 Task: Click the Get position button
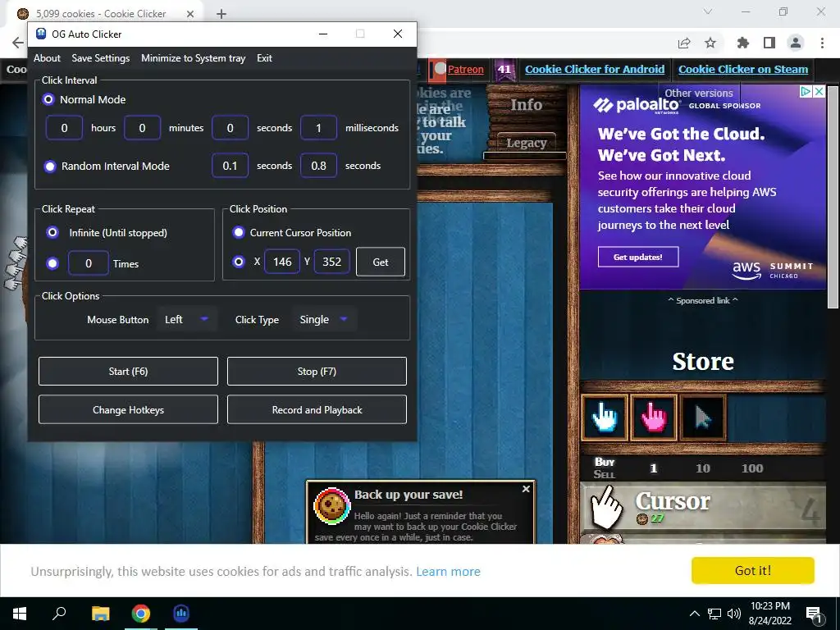click(x=381, y=262)
